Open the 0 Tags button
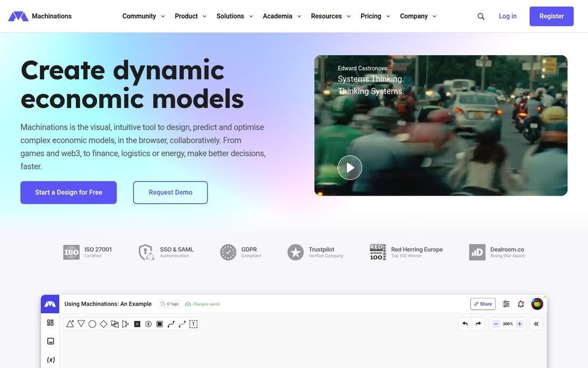Screen dimensions: 588x368 pos(169,304)
